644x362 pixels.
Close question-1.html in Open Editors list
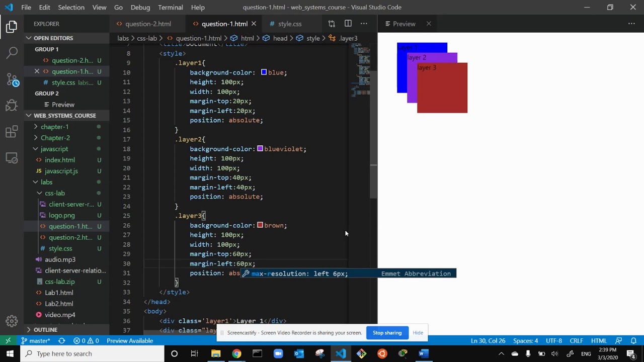pos(37,71)
